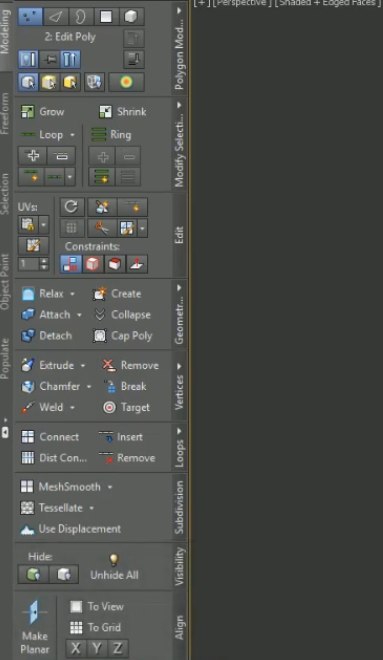Click the Create geometry tool

click(x=117, y=293)
